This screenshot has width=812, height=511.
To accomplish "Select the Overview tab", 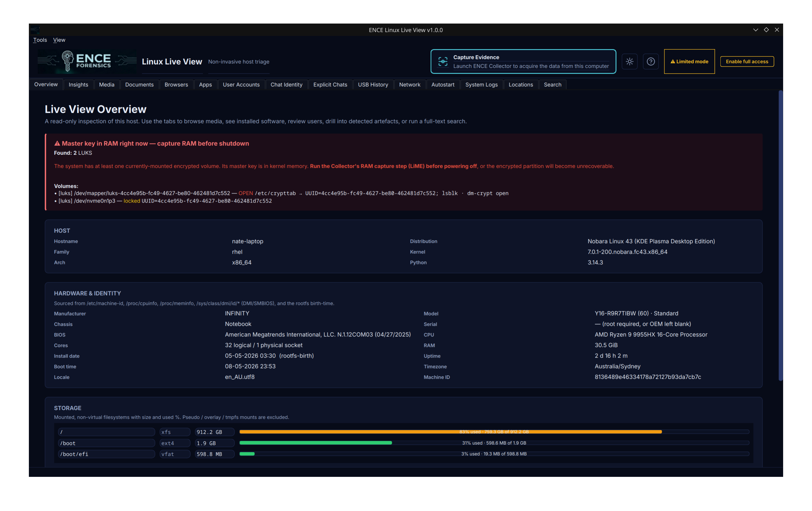I will 46,84.
